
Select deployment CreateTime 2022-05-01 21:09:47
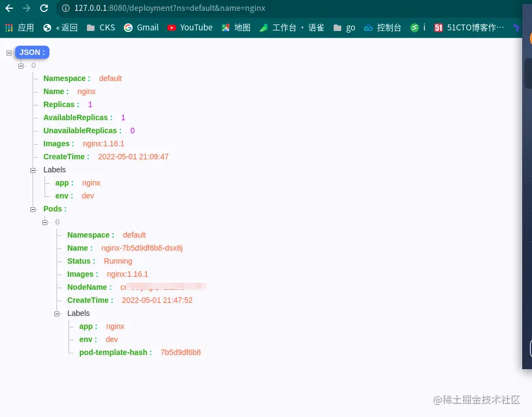133,157
